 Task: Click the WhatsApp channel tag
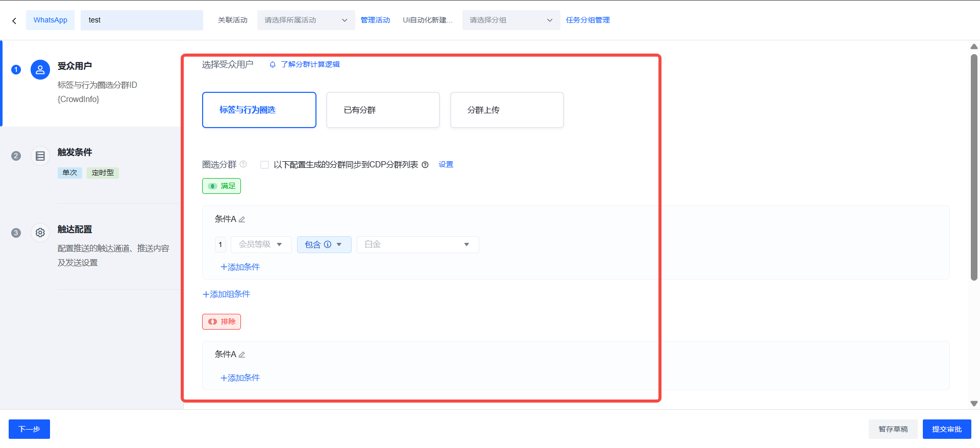51,20
